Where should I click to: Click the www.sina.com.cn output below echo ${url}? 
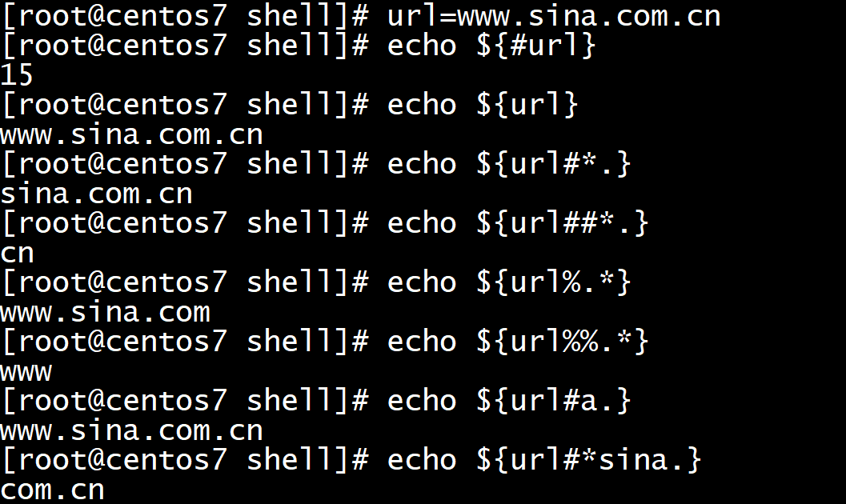[131, 134]
